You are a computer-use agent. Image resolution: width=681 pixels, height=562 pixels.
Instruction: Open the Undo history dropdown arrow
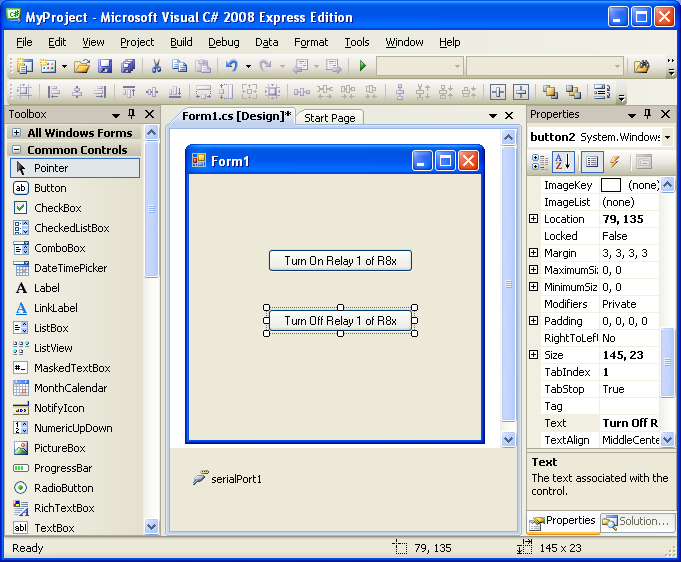point(248,66)
